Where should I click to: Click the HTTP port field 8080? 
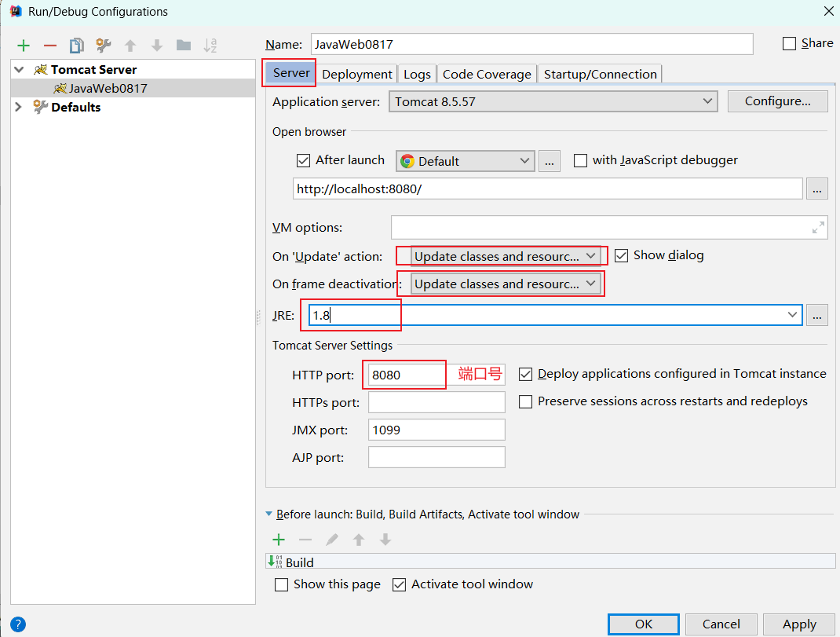pyautogui.click(x=436, y=374)
